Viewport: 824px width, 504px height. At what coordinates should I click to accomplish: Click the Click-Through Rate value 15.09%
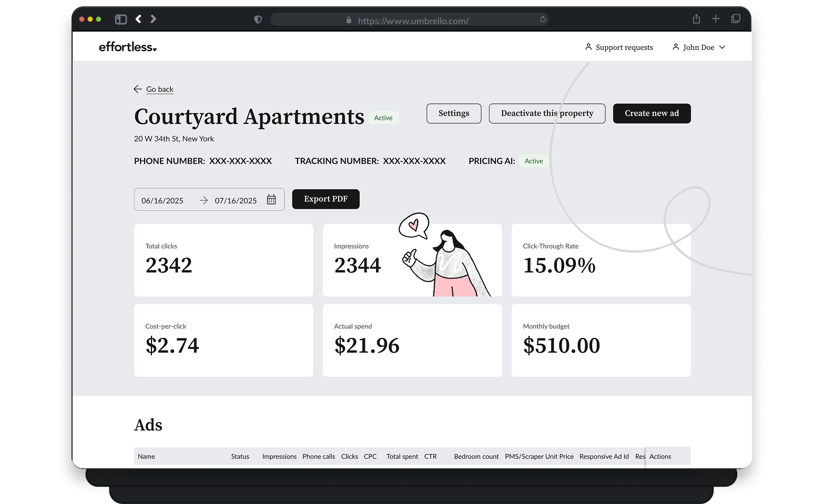(559, 265)
